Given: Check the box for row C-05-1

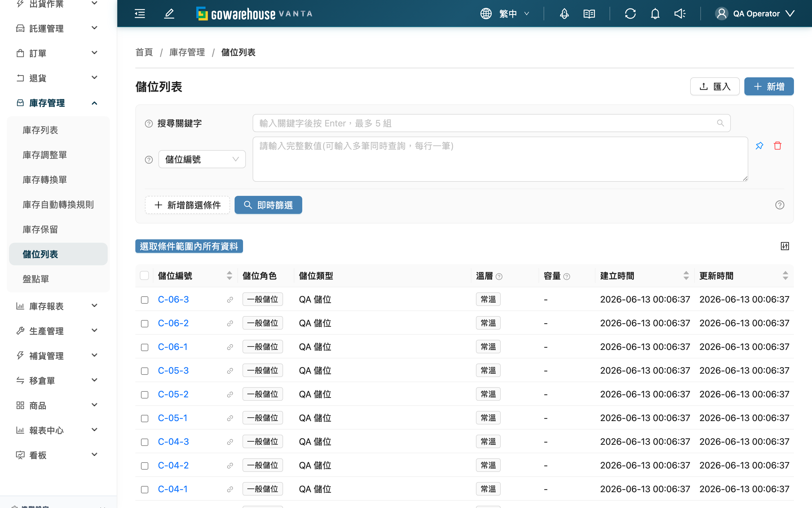Looking at the screenshot, I should pyautogui.click(x=145, y=418).
